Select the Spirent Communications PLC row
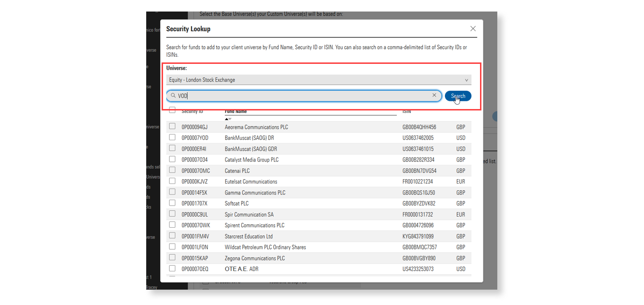This screenshot has height=305, width=644. (254, 225)
